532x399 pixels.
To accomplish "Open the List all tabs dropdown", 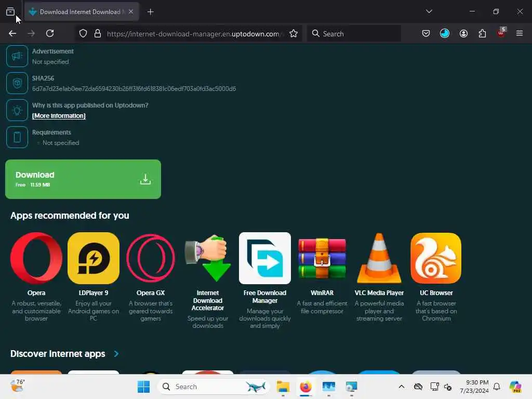I will pos(429,11).
